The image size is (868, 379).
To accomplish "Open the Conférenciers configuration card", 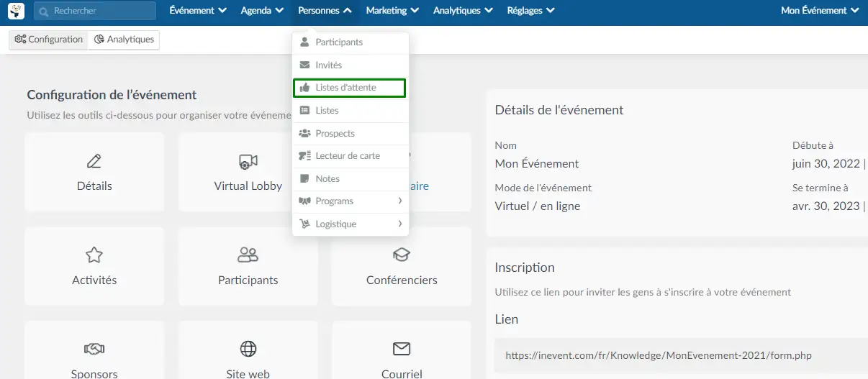I will pos(402,267).
